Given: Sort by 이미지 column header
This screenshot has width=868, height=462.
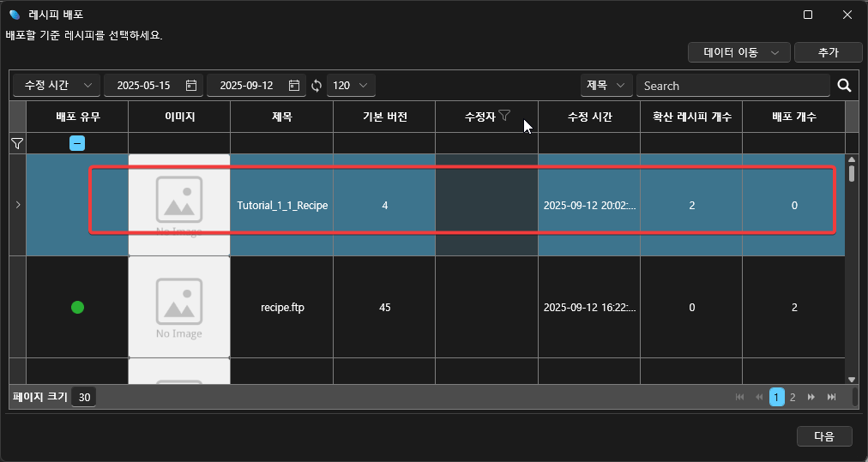Looking at the screenshot, I should tap(179, 117).
